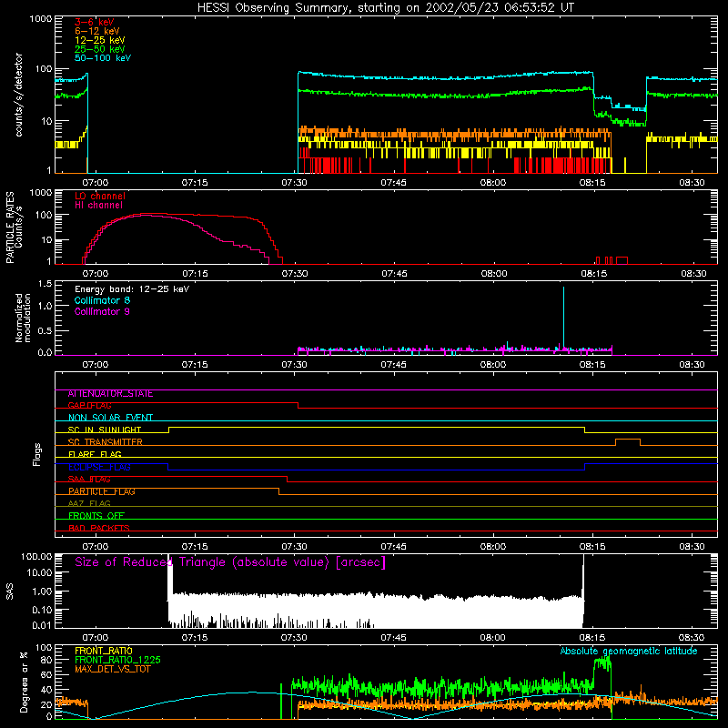728x728 pixels.
Task: Click the ECLIPSE_FLAG flag label
Action: click(x=99, y=467)
